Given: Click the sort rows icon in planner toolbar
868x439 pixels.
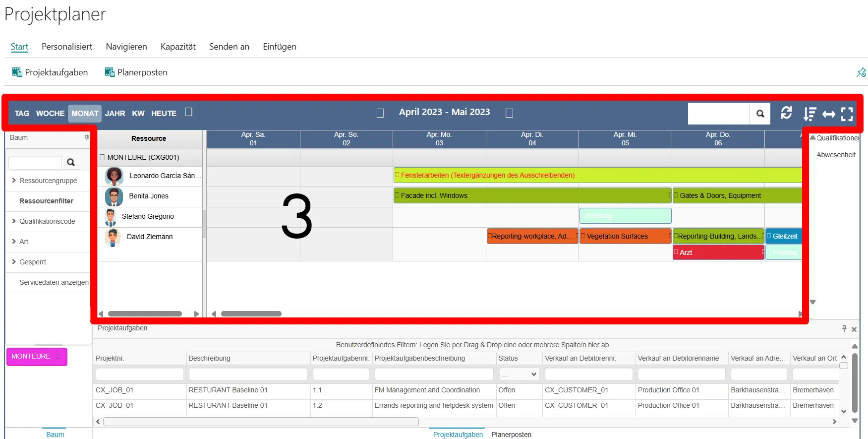Looking at the screenshot, I should point(809,114).
